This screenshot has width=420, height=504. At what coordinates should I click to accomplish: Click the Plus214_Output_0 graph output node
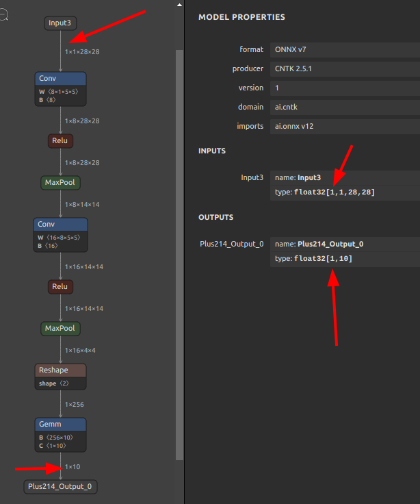tap(60, 487)
